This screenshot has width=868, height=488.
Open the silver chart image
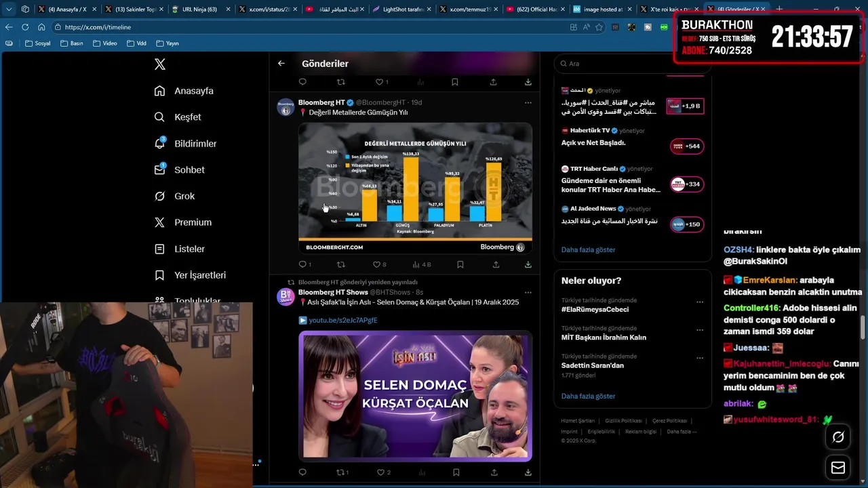pos(415,188)
